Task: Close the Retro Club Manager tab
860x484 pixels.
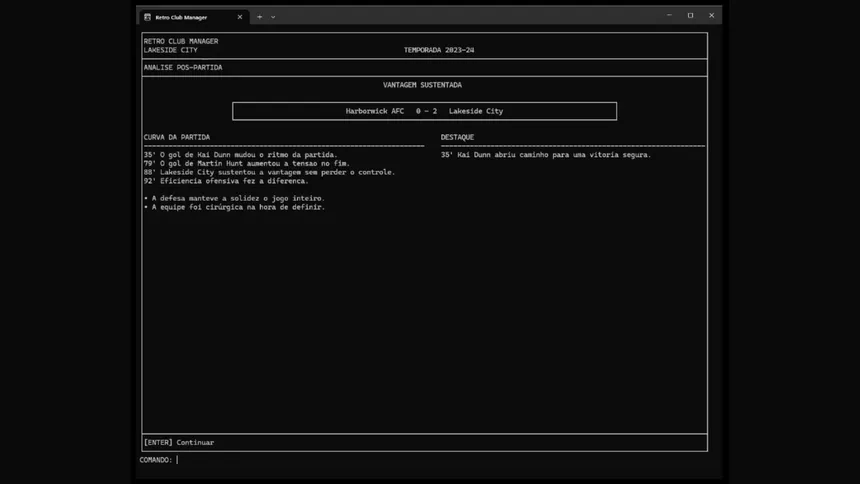Action: 240,17
